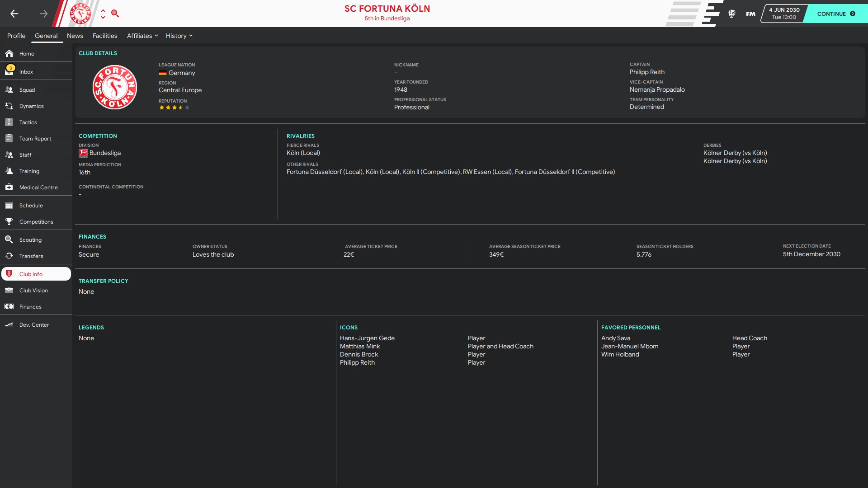The width and height of the screenshot is (868, 488).
Task: Click the back navigation arrow
Action: point(14,14)
